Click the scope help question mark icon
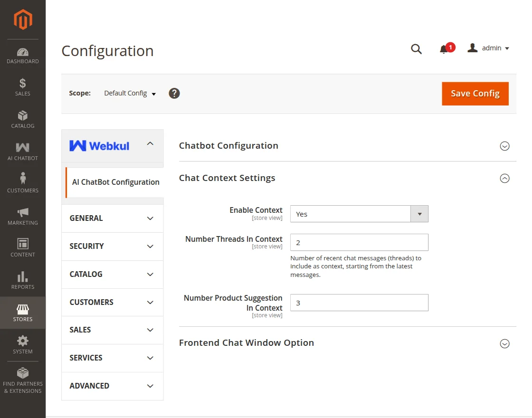The image size is (532, 418). coord(174,94)
